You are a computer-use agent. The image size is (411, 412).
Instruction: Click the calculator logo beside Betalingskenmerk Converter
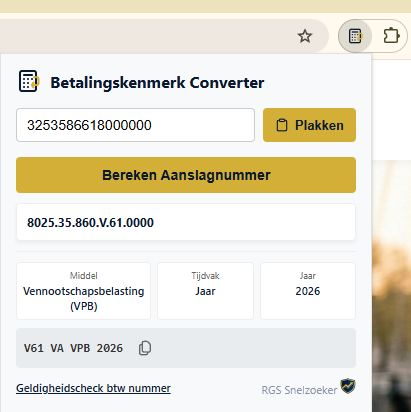point(29,81)
